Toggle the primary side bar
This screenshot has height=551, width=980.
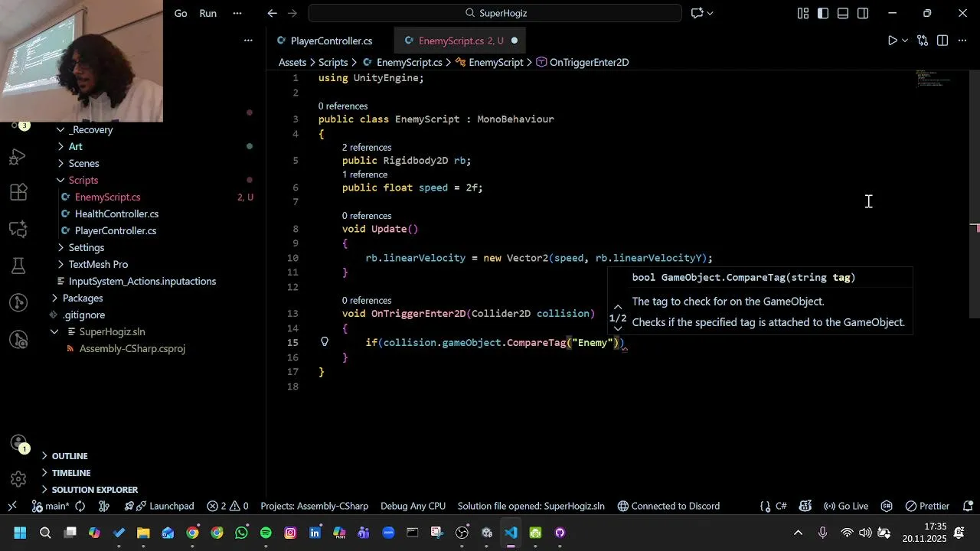(x=823, y=13)
